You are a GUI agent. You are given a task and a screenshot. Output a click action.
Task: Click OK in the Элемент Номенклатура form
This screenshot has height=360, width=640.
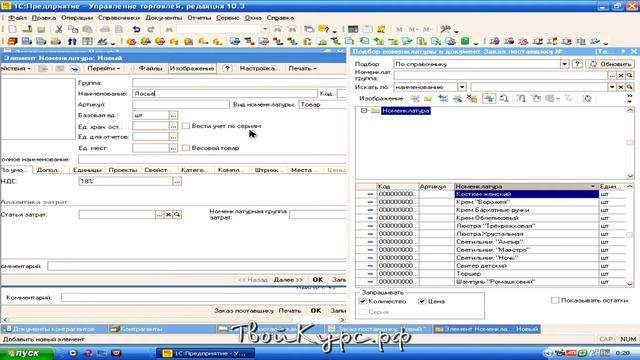(318, 280)
